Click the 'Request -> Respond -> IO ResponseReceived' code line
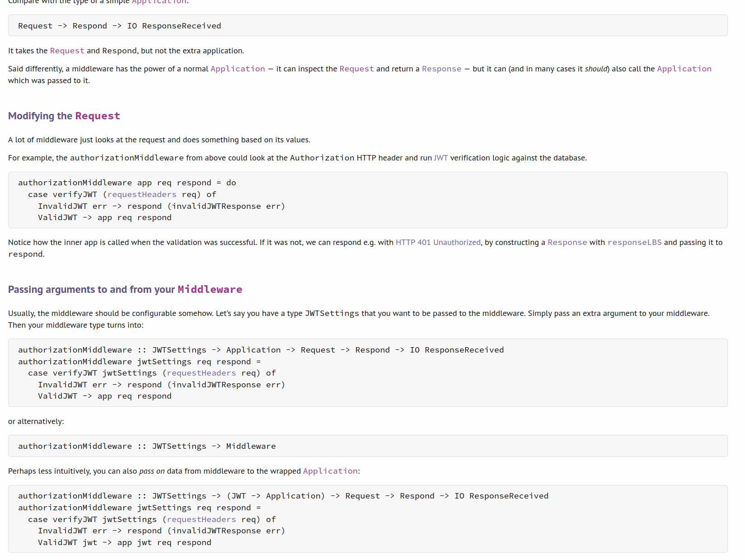 pyautogui.click(x=120, y=26)
